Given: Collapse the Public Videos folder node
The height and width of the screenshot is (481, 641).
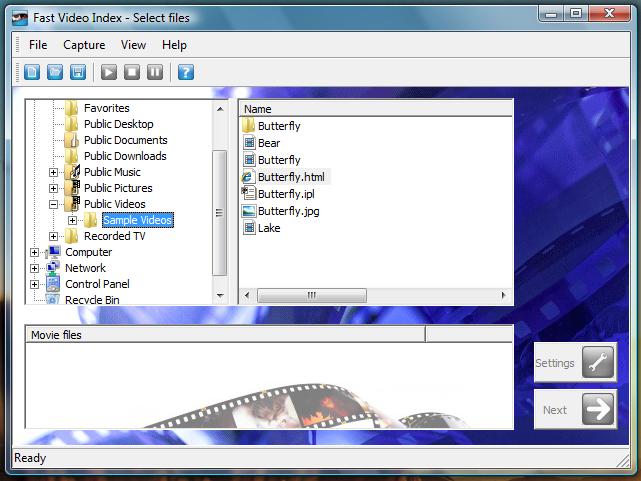Looking at the screenshot, I should click(54, 204).
